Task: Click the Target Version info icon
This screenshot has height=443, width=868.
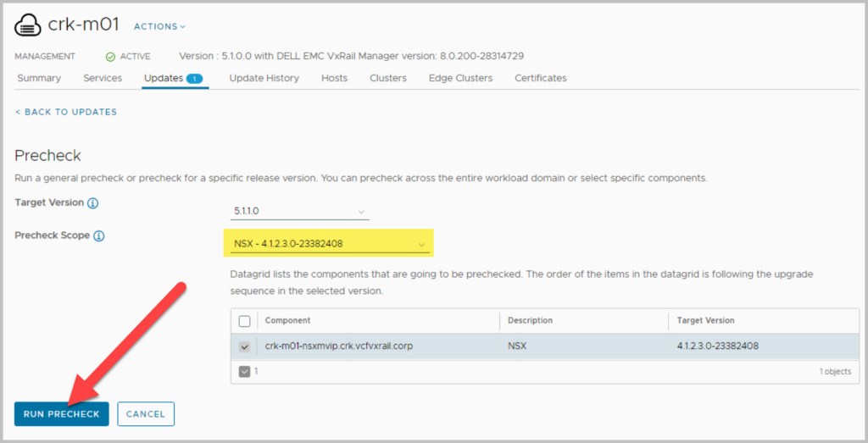Action: (93, 204)
